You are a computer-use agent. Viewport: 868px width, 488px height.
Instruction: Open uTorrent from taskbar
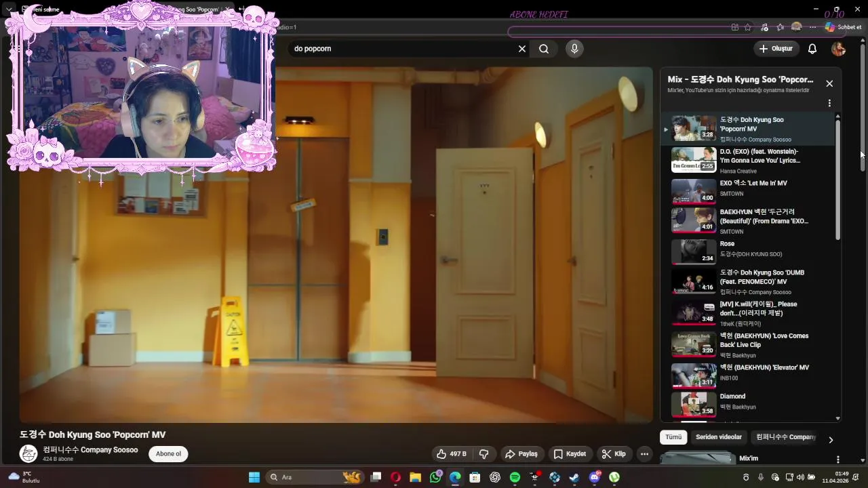[614, 477]
